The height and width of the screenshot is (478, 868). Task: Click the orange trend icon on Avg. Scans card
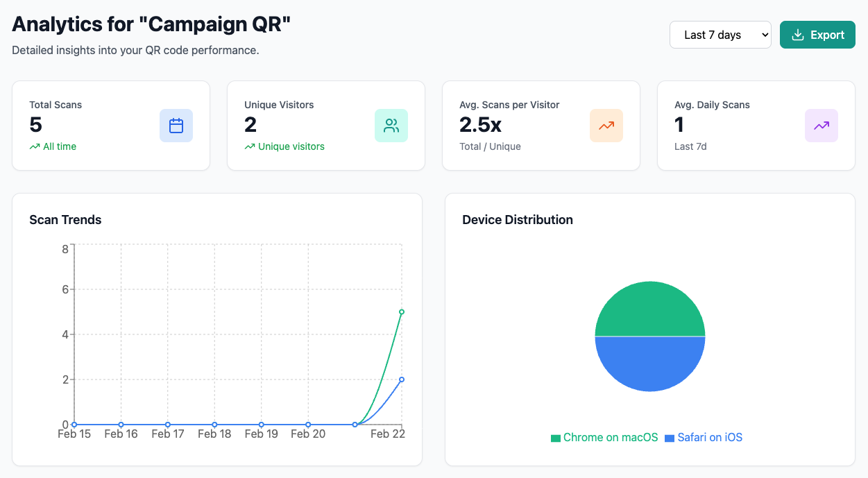tap(606, 126)
